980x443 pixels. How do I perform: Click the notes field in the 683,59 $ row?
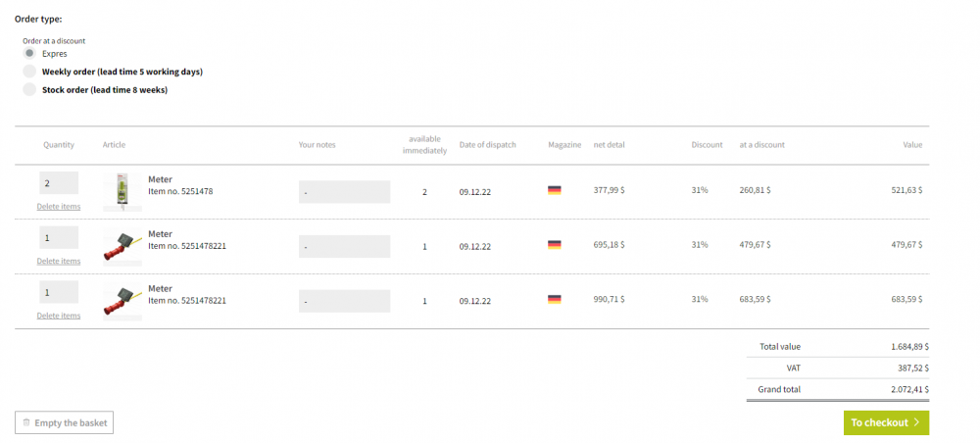[x=344, y=302]
